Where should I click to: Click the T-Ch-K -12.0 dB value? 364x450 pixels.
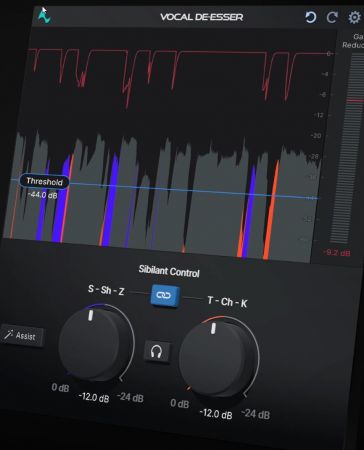216,414
